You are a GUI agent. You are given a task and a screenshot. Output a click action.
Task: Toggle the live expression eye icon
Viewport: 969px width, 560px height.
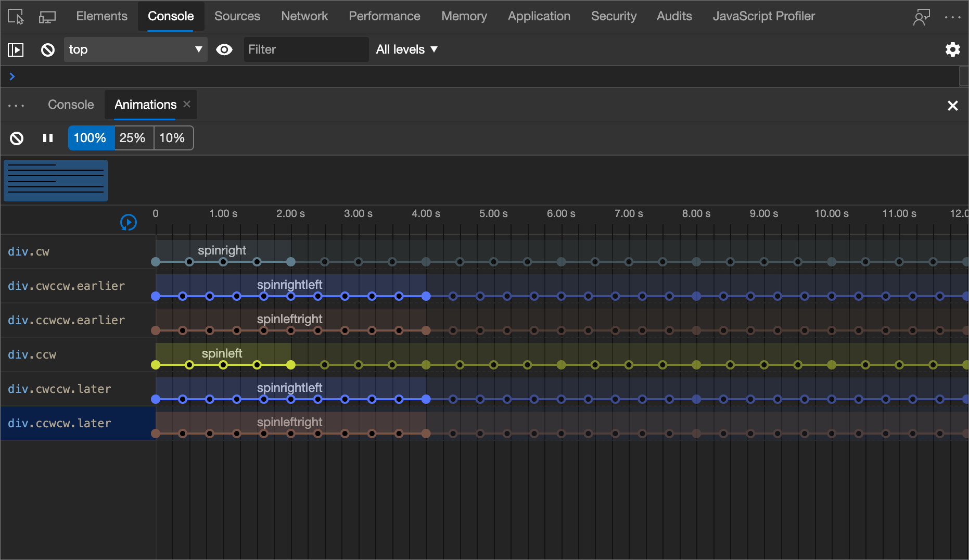point(224,49)
